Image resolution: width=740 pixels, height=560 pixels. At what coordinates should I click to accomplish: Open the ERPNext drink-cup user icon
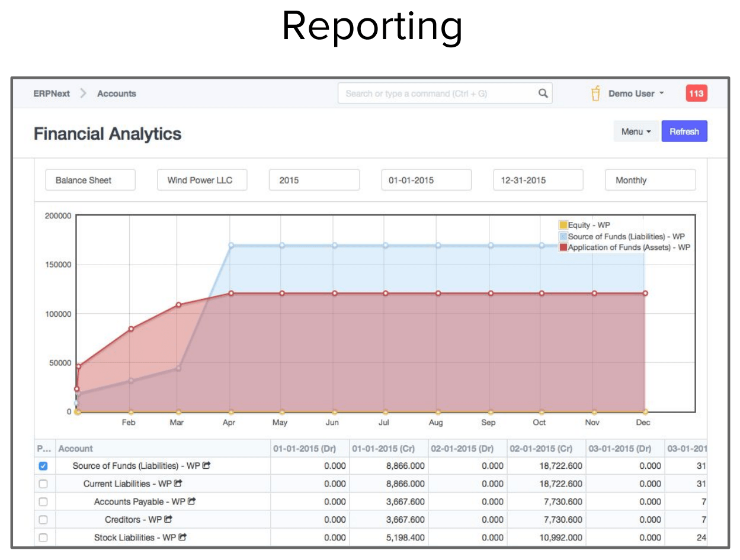point(596,93)
